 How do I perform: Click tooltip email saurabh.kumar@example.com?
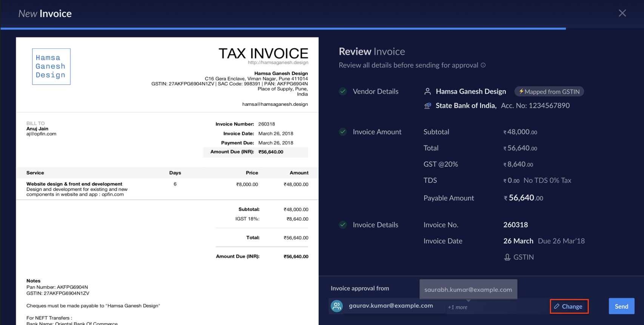(468, 289)
